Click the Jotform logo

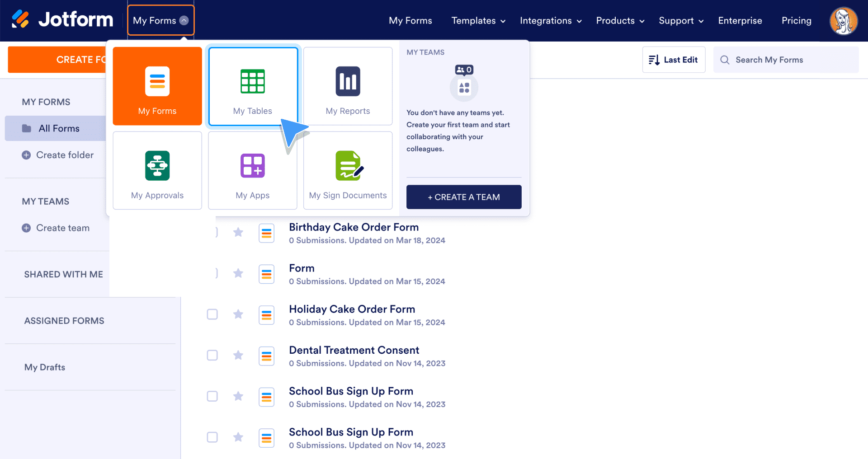coord(63,20)
